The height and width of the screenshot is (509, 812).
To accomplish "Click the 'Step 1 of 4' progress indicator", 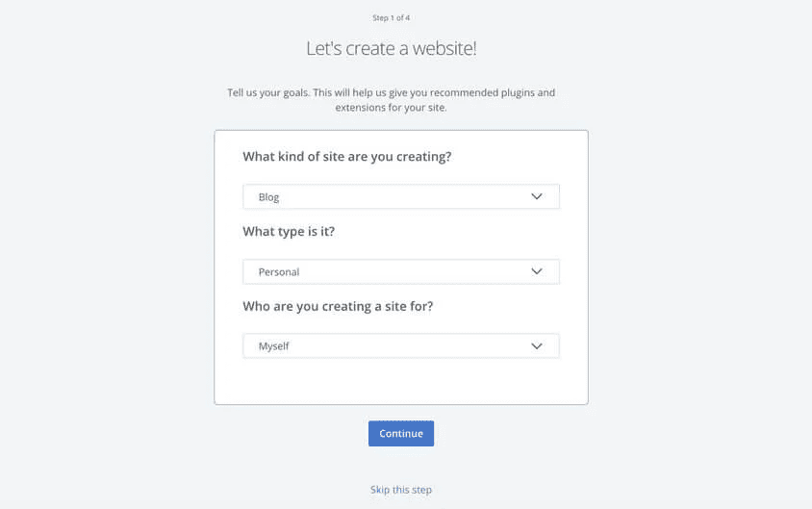I will [x=391, y=17].
